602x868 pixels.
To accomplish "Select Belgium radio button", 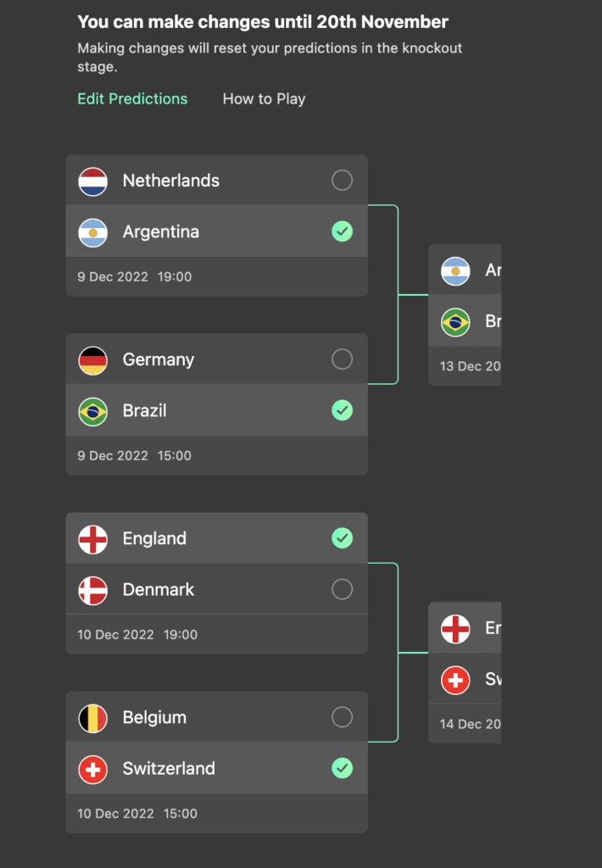I will click(342, 717).
